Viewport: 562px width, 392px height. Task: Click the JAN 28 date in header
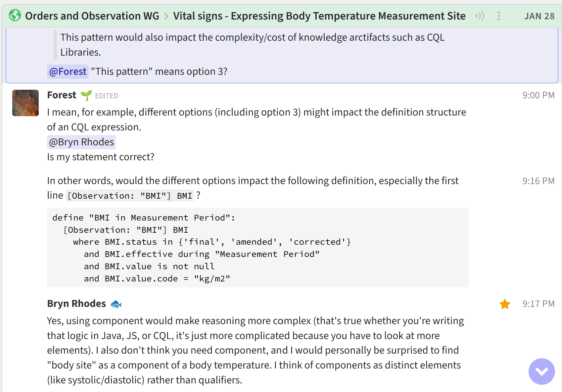(539, 16)
